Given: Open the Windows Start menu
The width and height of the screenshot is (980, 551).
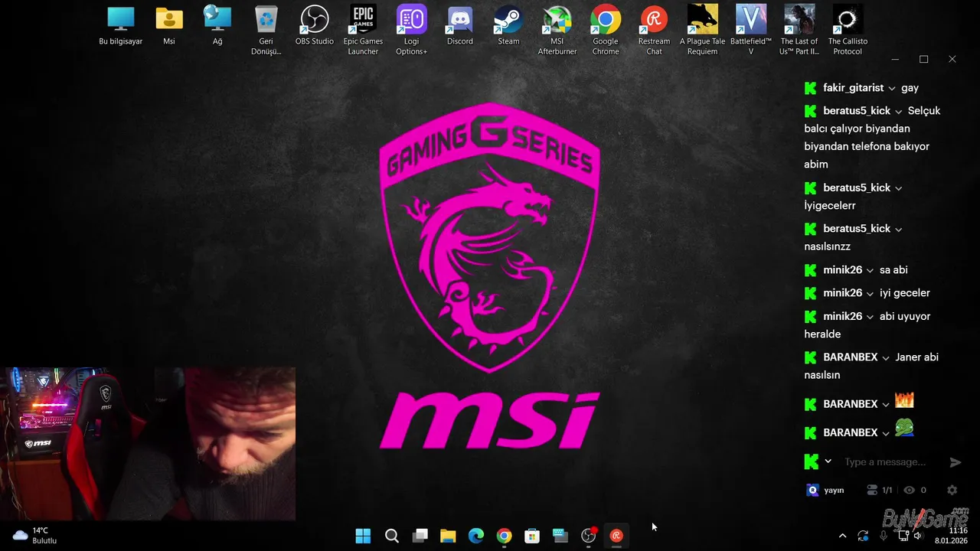Looking at the screenshot, I should (364, 536).
